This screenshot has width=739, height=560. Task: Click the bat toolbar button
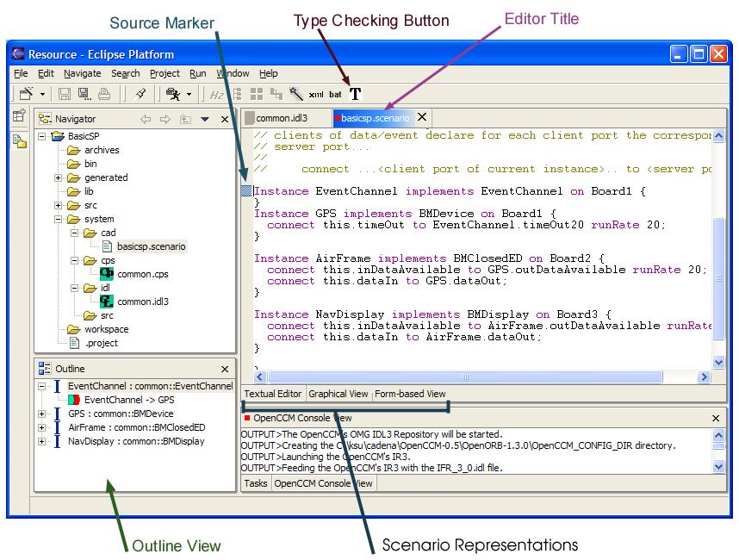tap(335, 94)
